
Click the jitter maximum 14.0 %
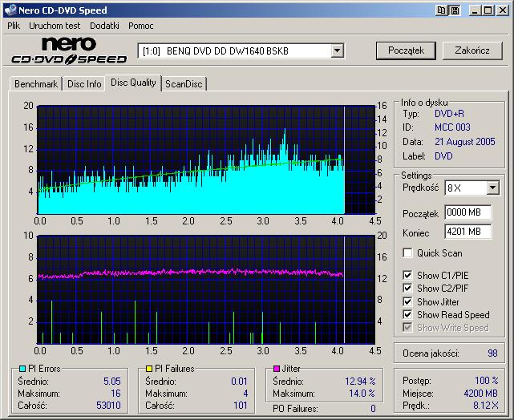pos(362,393)
